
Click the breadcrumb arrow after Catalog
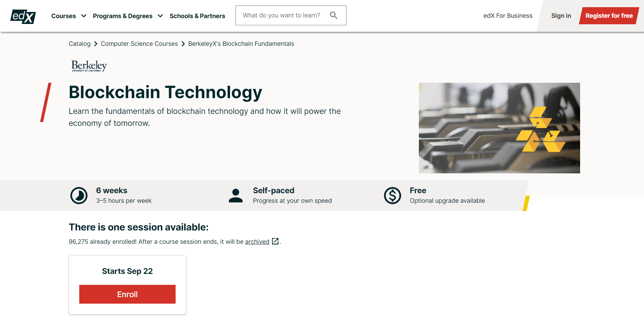click(x=96, y=44)
